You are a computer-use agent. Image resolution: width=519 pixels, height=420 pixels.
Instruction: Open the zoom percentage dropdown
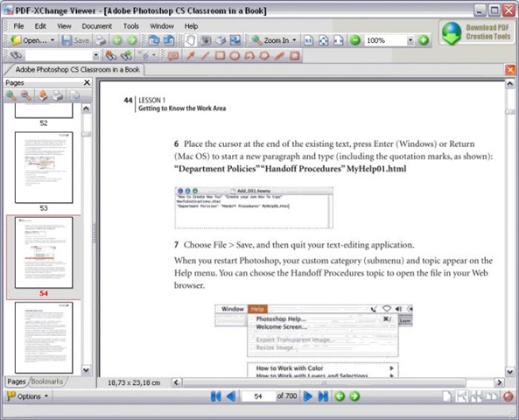410,40
